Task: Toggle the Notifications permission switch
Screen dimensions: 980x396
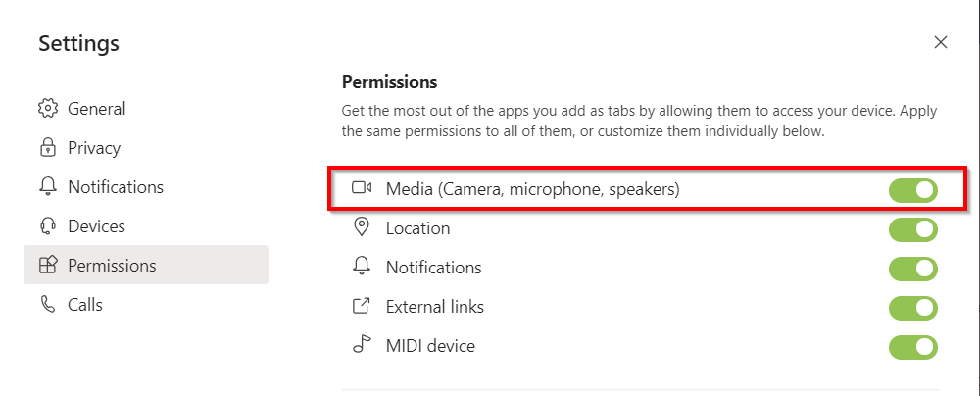Action: point(912,269)
